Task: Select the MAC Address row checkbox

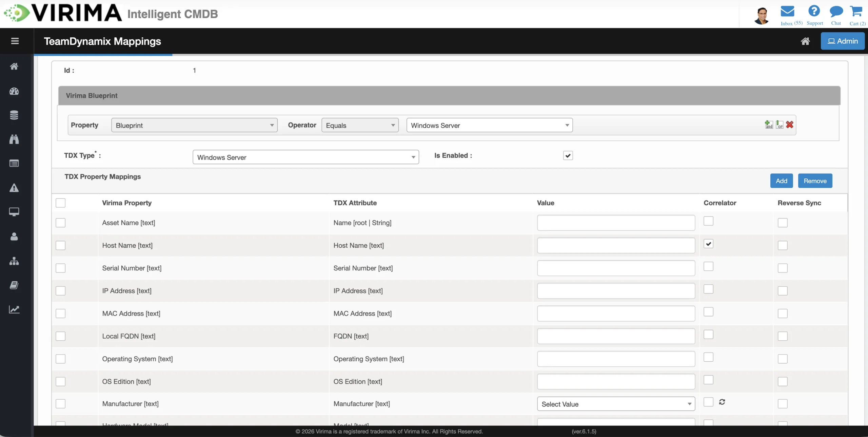Action: click(60, 313)
